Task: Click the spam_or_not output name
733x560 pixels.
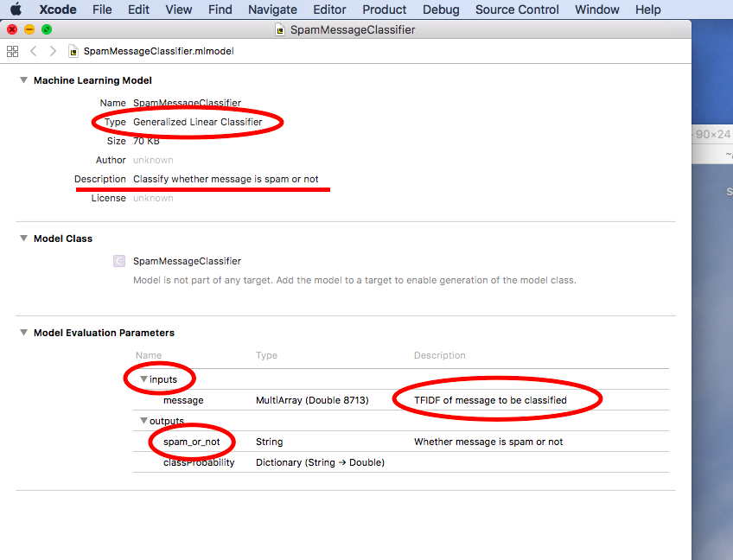Action: coord(192,442)
